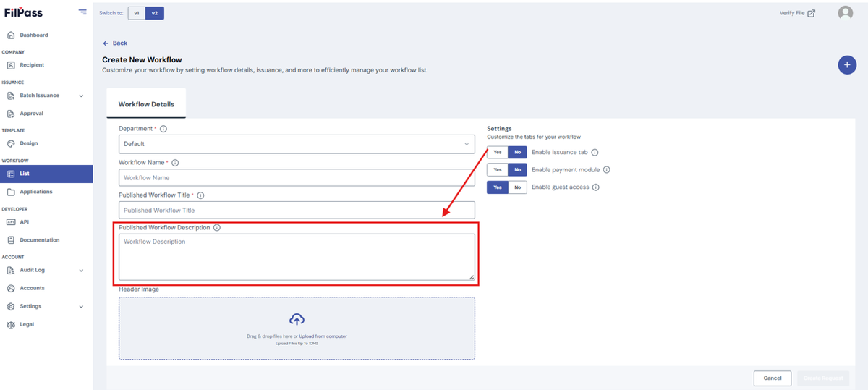
Task: Click the Cancel button
Action: click(x=773, y=378)
